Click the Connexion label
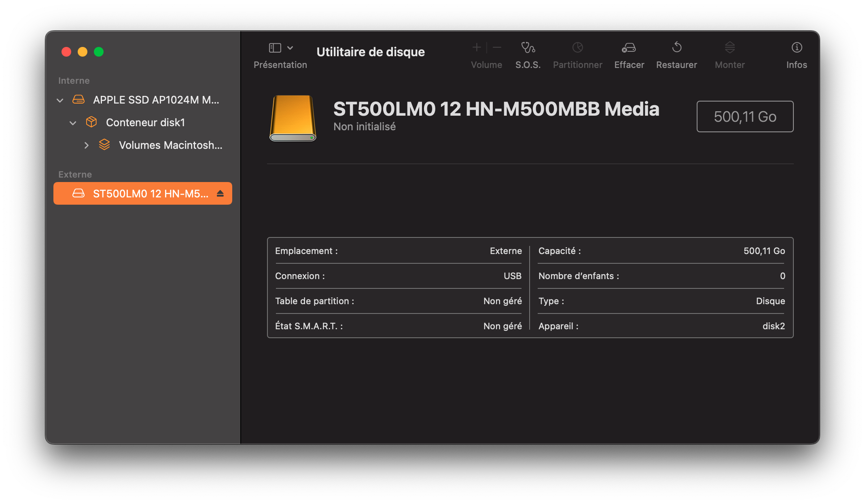 click(x=300, y=276)
